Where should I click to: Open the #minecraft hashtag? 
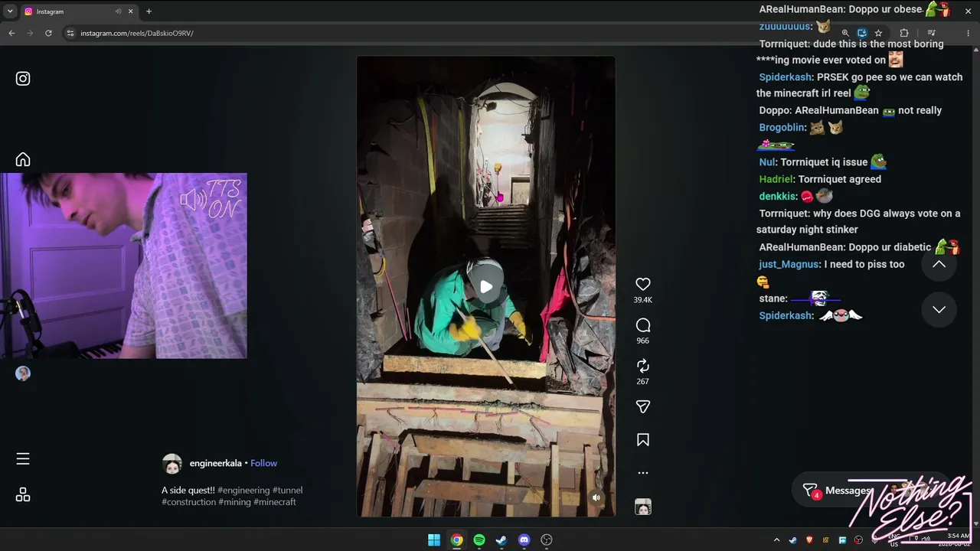[275, 502]
